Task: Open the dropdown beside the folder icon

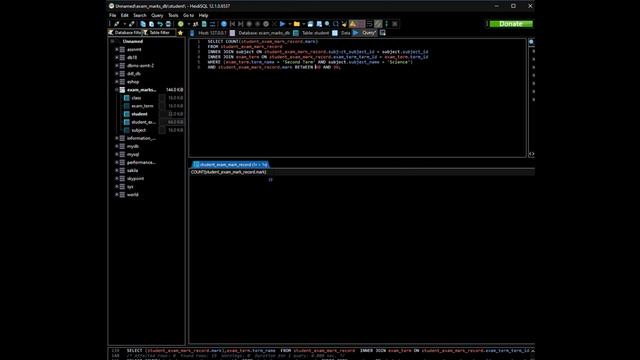Action: click(x=304, y=24)
